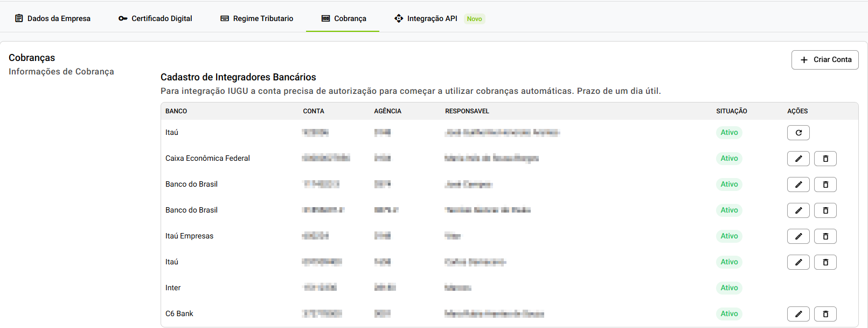The height and width of the screenshot is (328, 868).
Task: Click the SITUAÇÃO column header
Action: (731, 111)
